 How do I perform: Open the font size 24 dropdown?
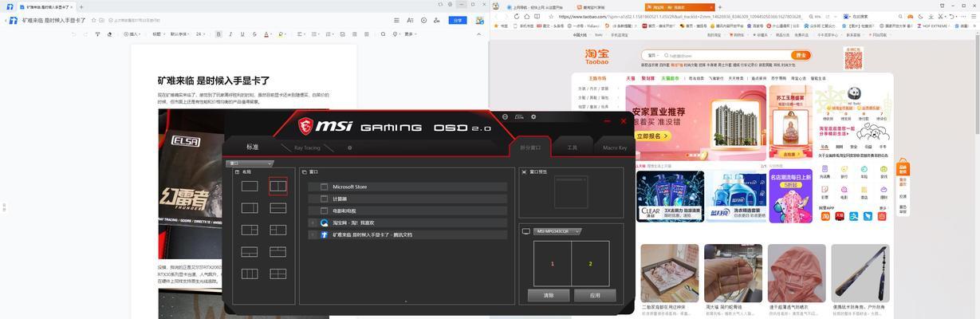(x=200, y=34)
